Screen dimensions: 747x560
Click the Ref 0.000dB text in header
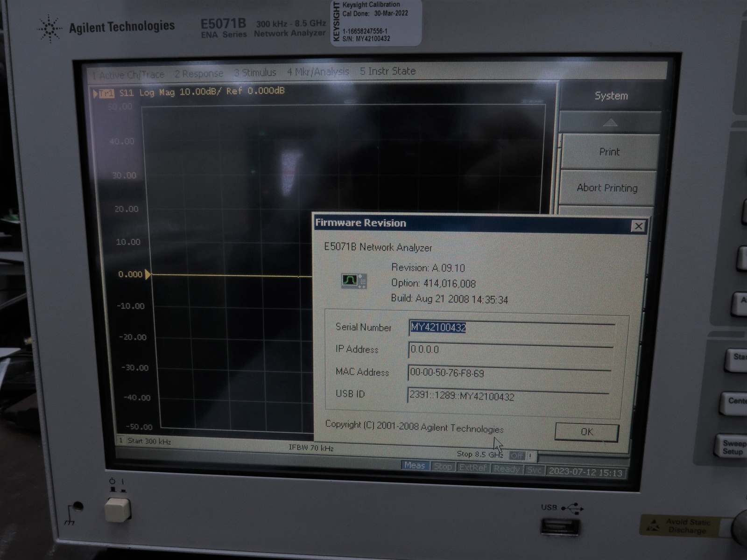pos(255,91)
